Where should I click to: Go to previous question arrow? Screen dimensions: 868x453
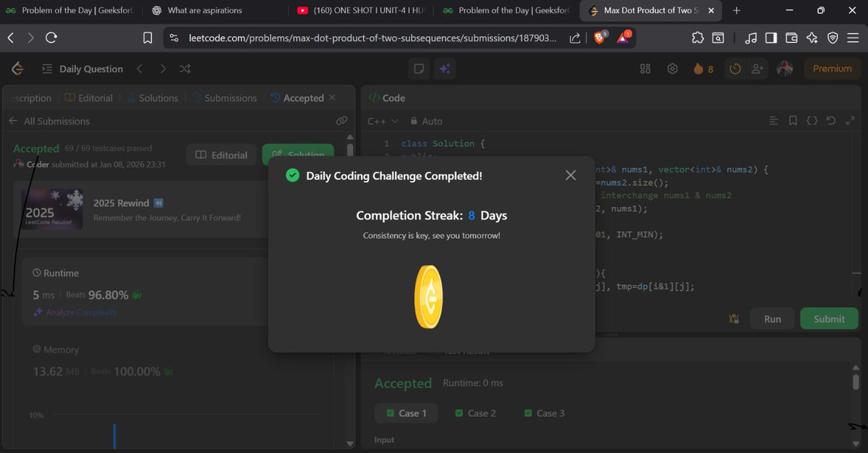(x=140, y=69)
